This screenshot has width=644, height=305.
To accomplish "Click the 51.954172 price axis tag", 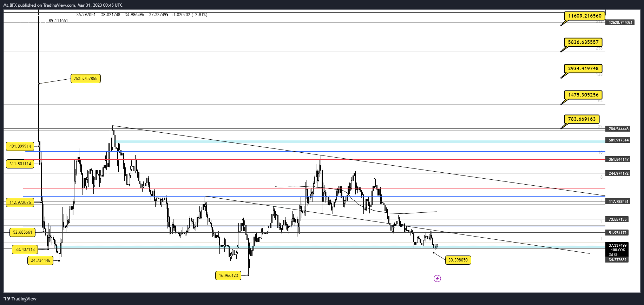I will (x=617, y=233).
